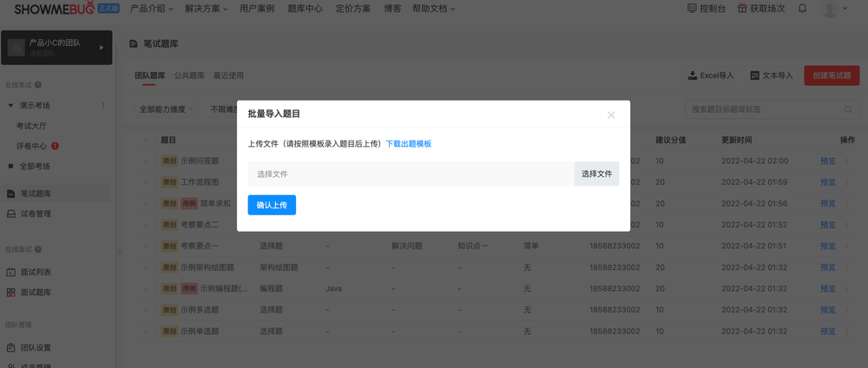Click the 获取场次 gift icon
The image size is (868, 368).
pos(742,9)
